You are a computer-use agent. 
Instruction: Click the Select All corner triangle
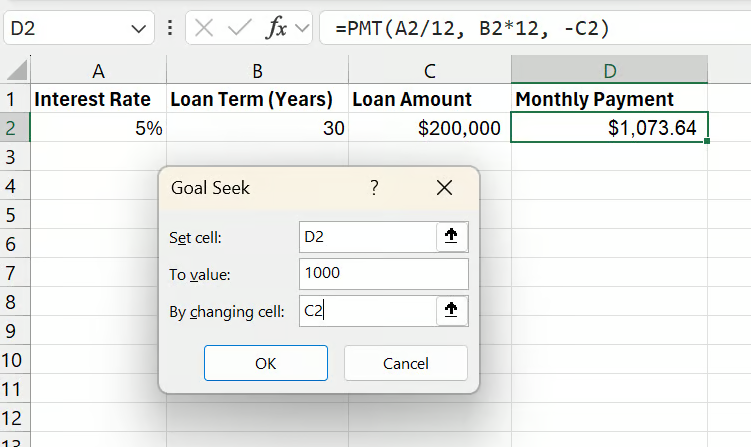pos(17,71)
